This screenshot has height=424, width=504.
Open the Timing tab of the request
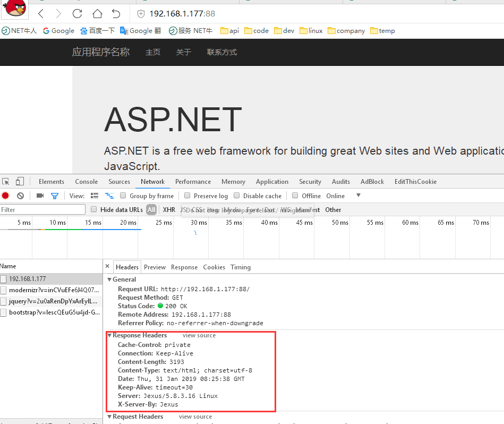[x=240, y=267]
